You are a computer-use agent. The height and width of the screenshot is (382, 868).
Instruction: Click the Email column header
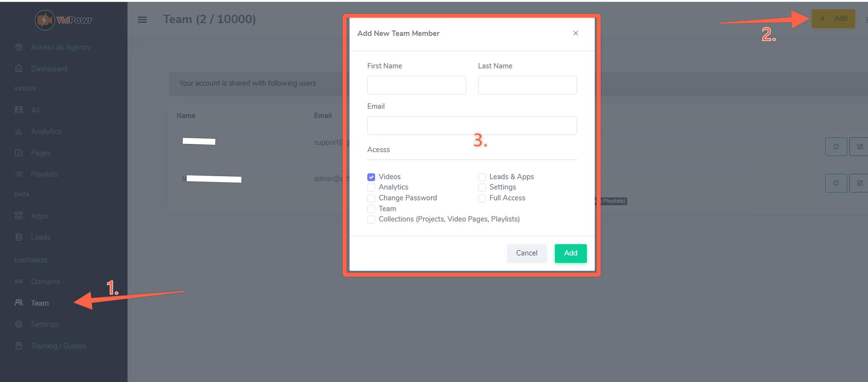tap(323, 116)
